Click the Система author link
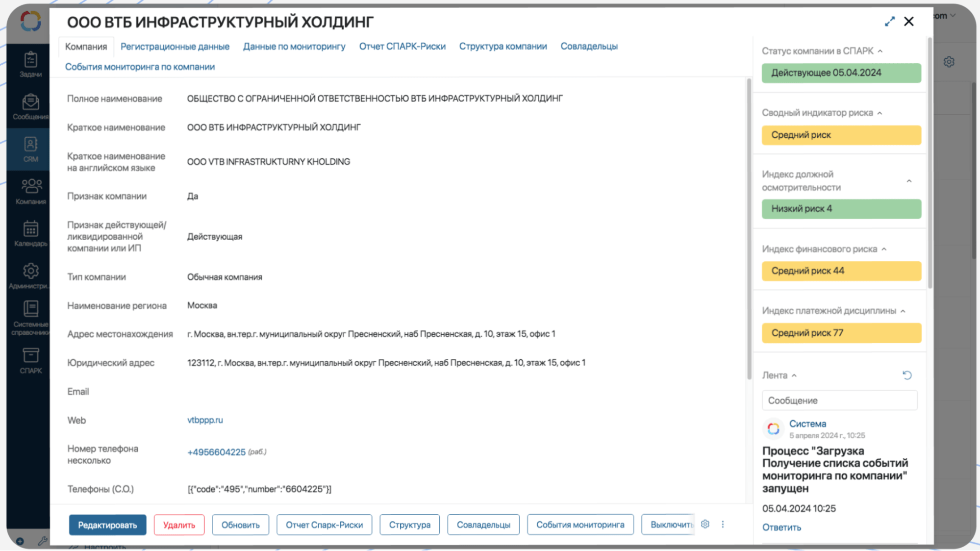Screen dimensions: 980x551 pyautogui.click(x=807, y=424)
